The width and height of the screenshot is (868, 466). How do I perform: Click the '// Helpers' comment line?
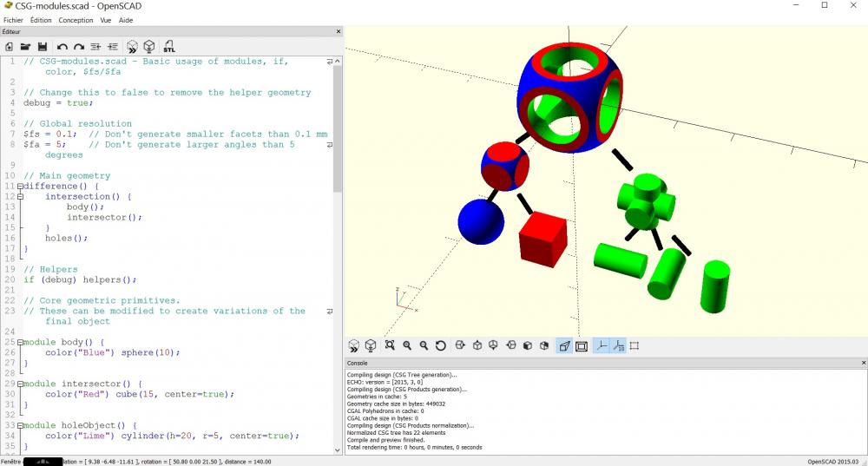point(50,270)
